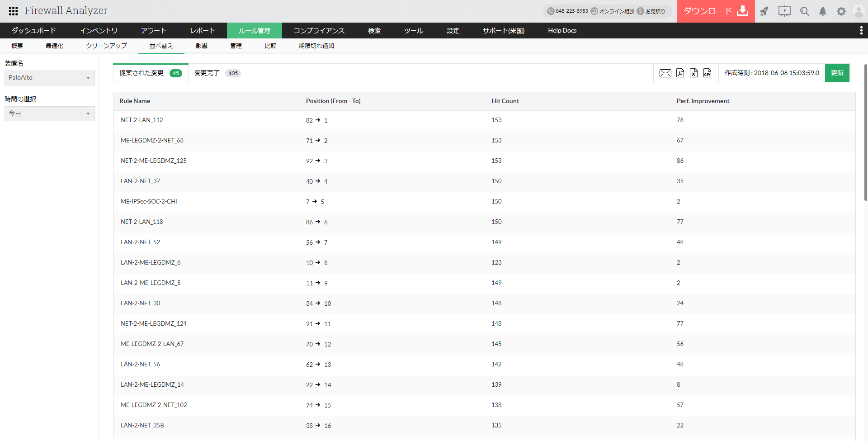This screenshot has width=868, height=441.
Task: Select rule LAN-2-ME-LEGDMZ_6
Action: (x=151, y=262)
